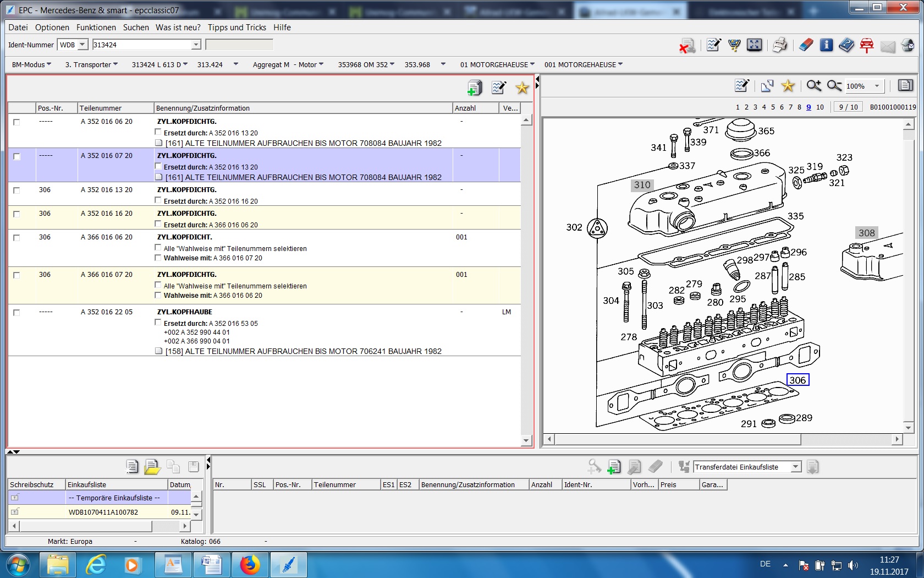924x578 pixels.
Task: Click callout 308 in the diagram
Action: [867, 233]
